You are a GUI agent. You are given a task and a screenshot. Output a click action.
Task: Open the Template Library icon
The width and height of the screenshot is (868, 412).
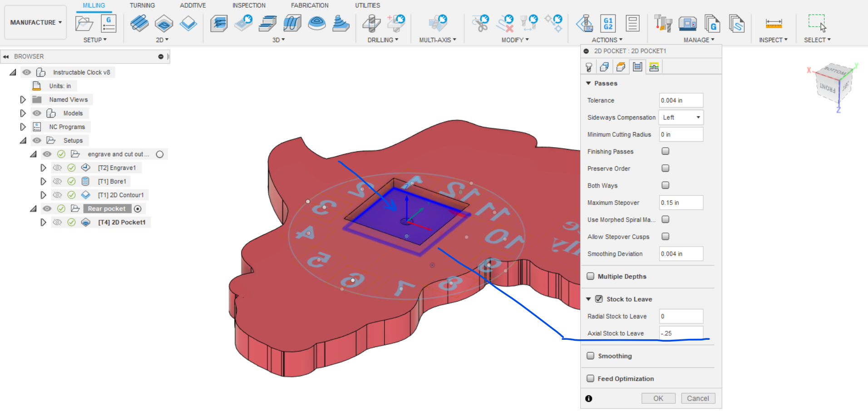[x=737, y=23]
